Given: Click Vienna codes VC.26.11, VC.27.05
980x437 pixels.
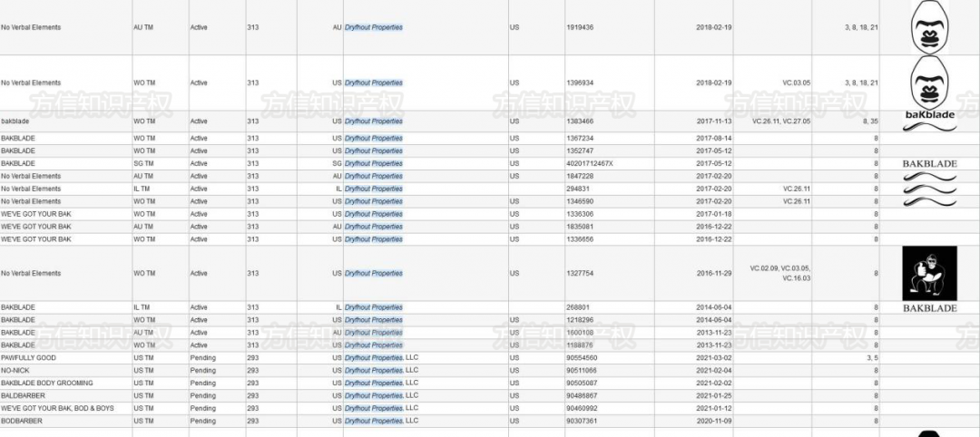Looking at the screenshot, I should point(781,121).
